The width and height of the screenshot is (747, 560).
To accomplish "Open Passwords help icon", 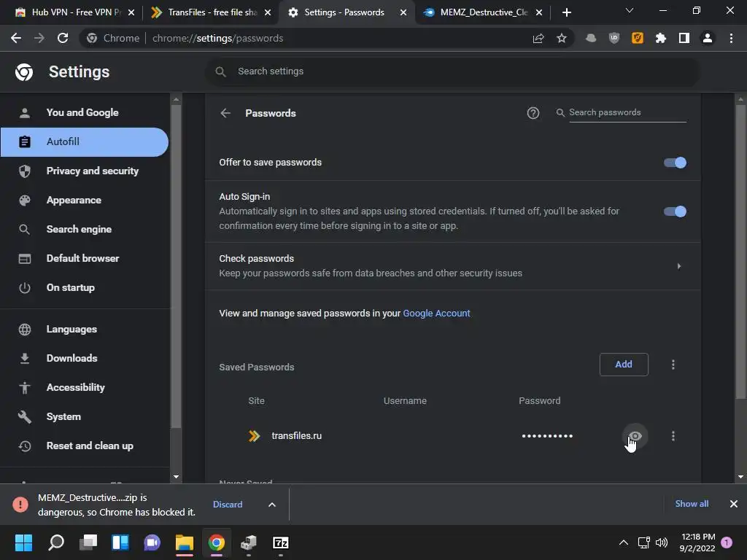I will (533, 113).
